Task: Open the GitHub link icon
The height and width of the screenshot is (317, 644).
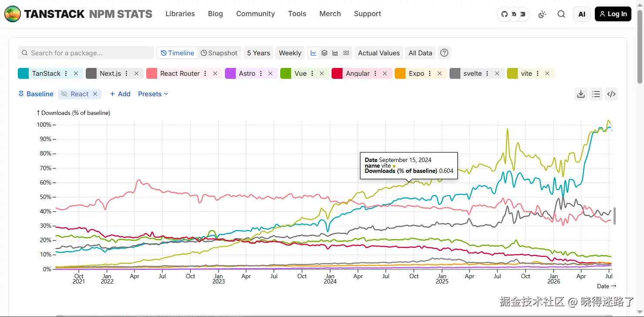Action: point(504,14)
